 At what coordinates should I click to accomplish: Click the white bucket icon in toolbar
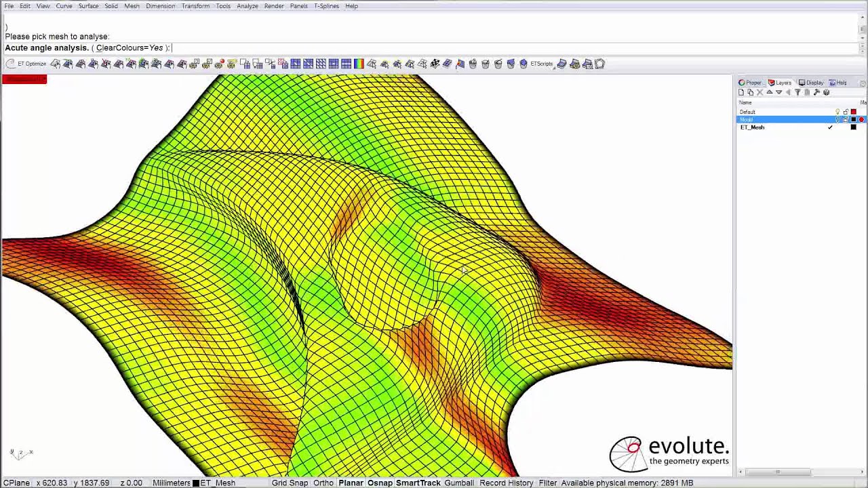point(486,64)
